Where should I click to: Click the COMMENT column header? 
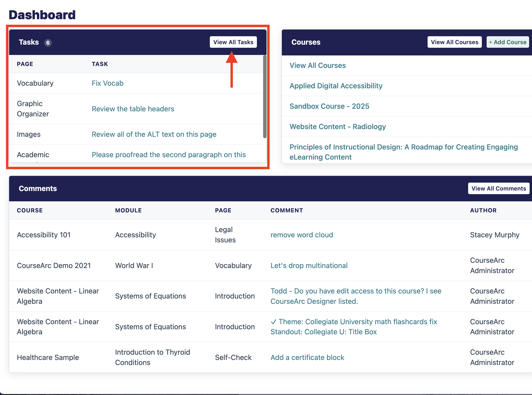click(287, 210)
